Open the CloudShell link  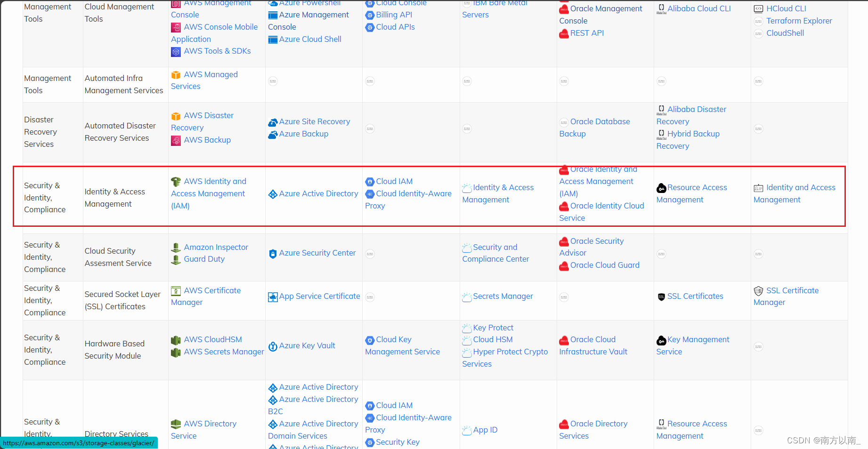pos(785,33)
